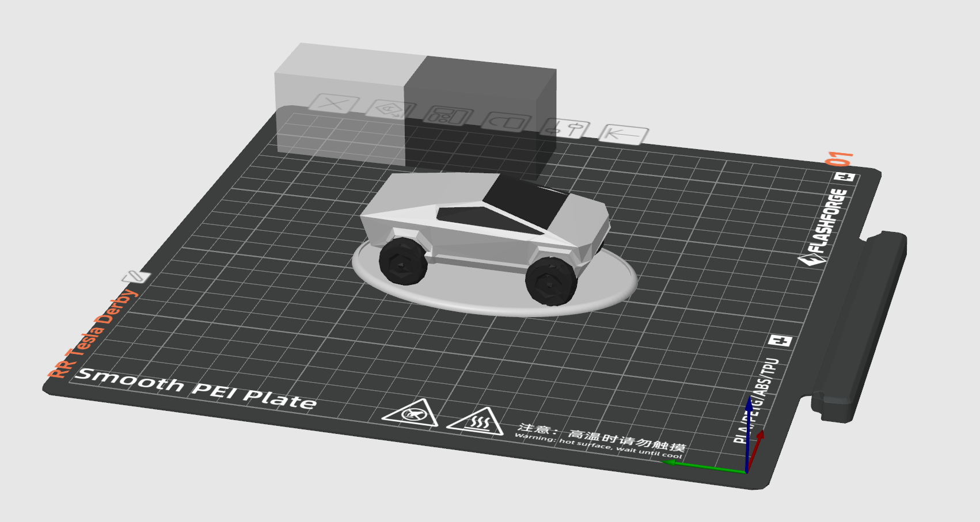Click the pencil icon to edit plate name

click(136, 277)
